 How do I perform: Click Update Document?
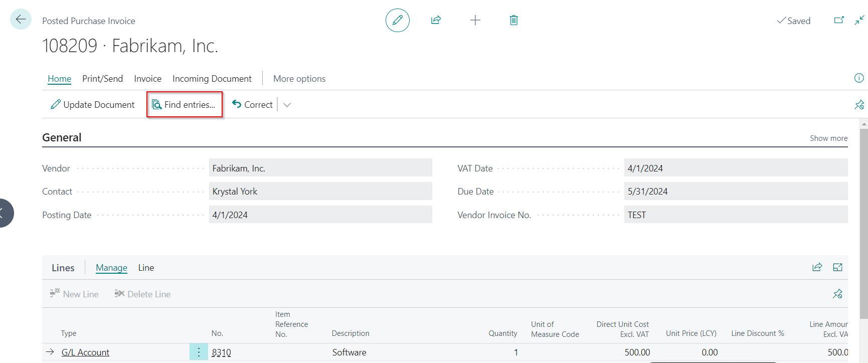(93, 105)
